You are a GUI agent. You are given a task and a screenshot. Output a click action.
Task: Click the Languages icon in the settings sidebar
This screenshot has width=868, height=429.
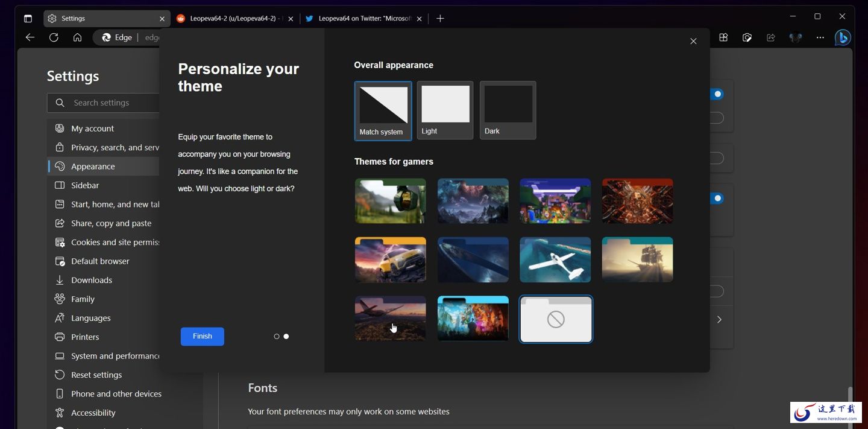60,318
